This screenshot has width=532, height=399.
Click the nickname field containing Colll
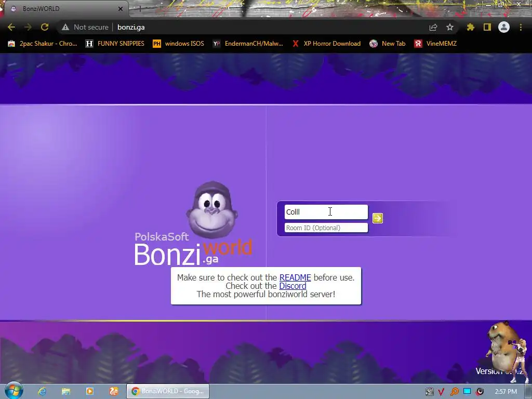point(326,212)
